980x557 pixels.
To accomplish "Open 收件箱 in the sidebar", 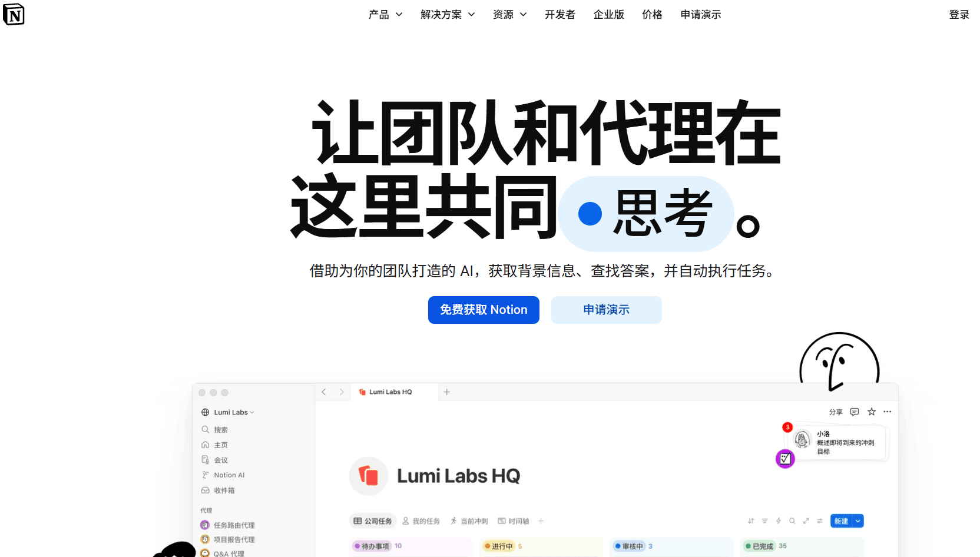I will pos(218,490).
